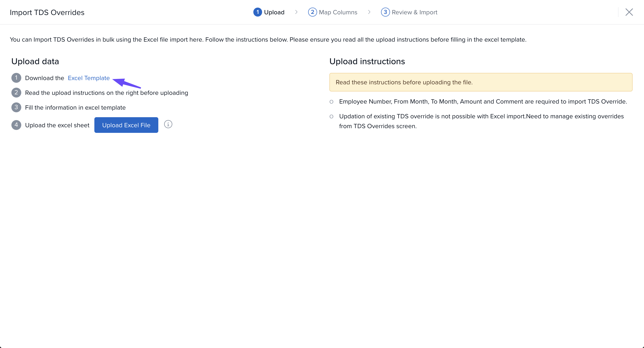Click the info icon beside Upload Excel File

(168, 124)
